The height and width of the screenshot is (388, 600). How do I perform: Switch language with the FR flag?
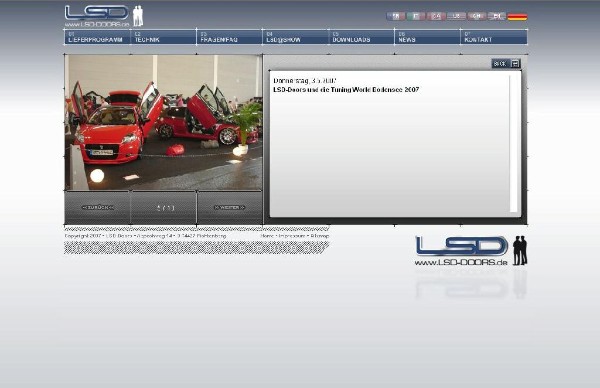396,16
